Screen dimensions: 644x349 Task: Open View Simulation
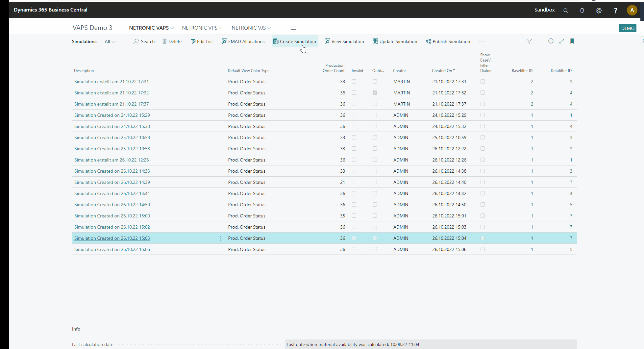tap(344, 41)
